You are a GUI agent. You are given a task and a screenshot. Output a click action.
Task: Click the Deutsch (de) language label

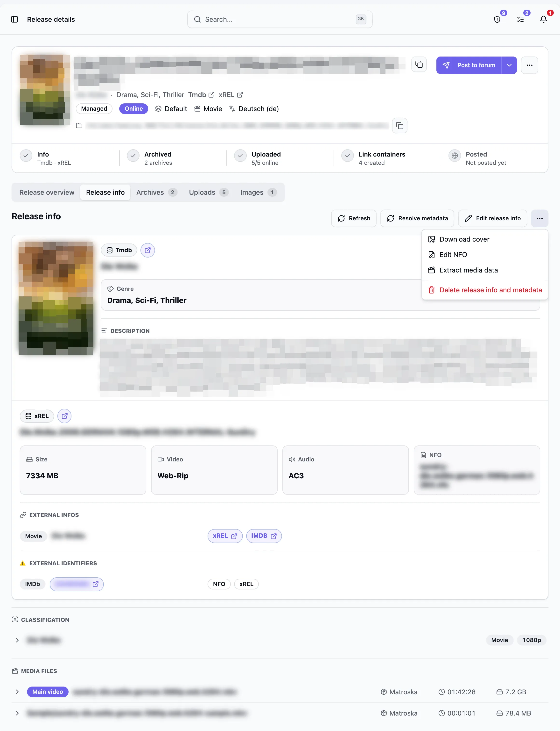pyautogui.click(x=259, y=109)
